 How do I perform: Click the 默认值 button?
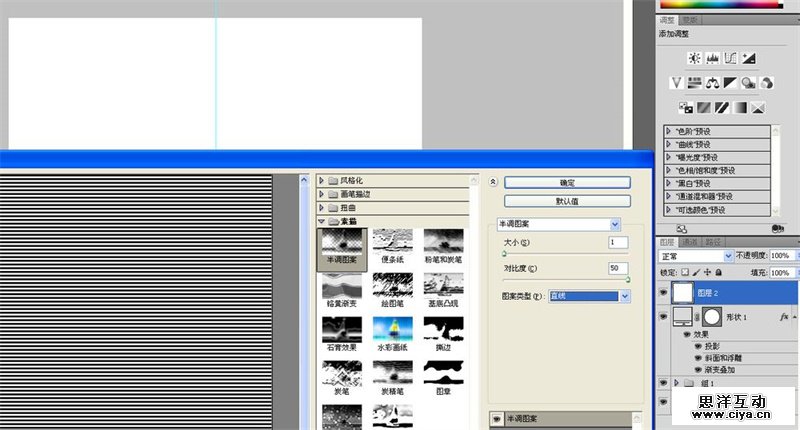click(567, 200)
